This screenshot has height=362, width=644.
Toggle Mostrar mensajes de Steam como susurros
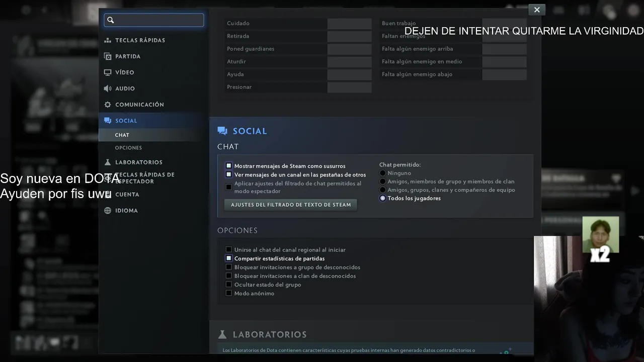tap(229, 166)
